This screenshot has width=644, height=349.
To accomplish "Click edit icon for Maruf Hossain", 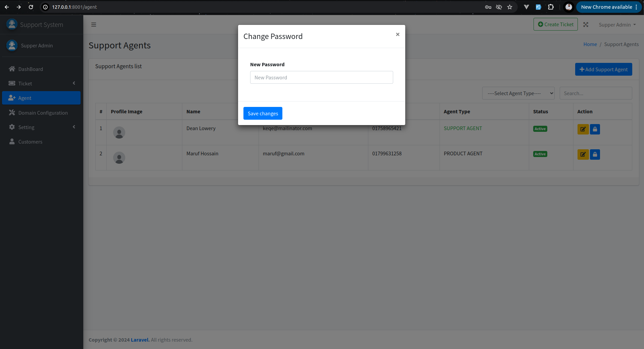I will tap(583, 154).
